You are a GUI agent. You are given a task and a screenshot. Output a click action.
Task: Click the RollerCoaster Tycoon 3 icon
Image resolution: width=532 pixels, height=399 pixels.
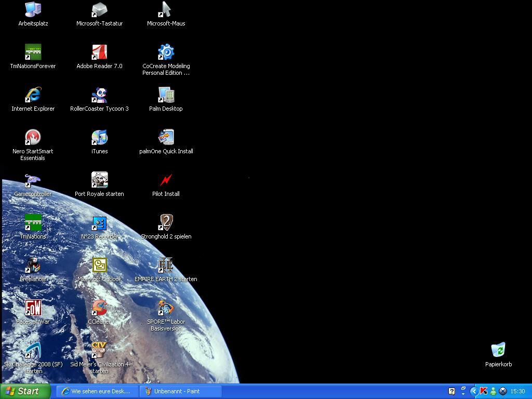[99, 95]
